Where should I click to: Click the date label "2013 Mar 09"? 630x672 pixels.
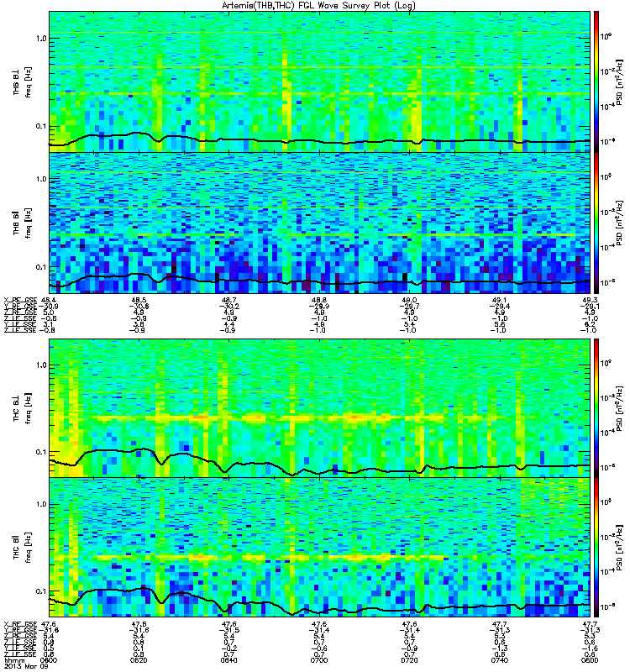tap(26, 666)
